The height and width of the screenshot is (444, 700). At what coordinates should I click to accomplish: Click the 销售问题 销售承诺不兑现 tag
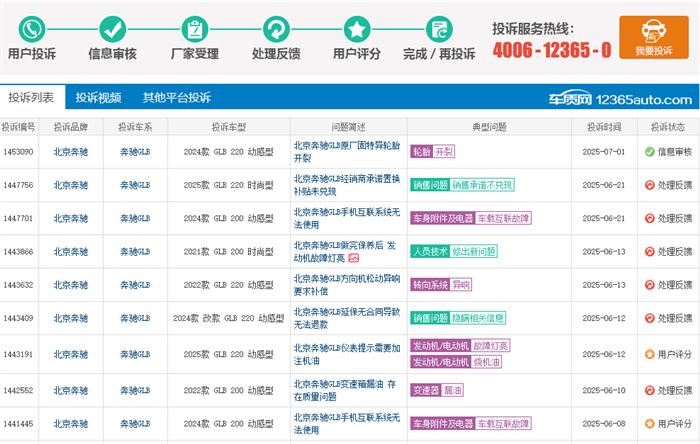click(462, 185)
